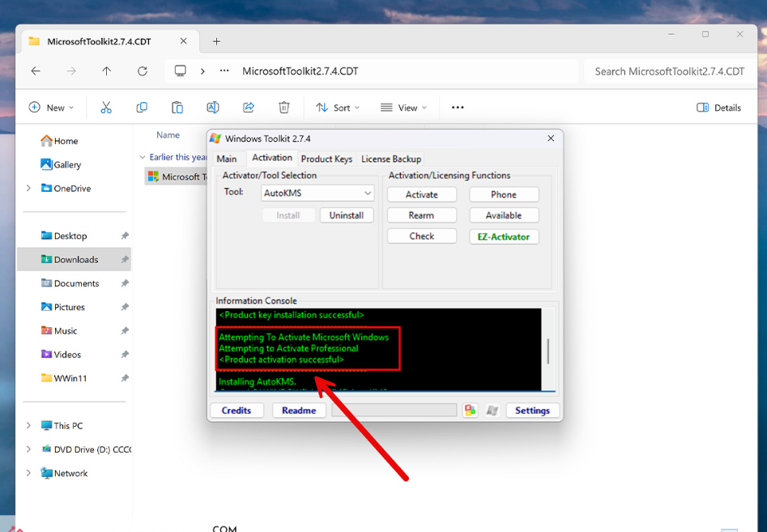Viewport: 767px width, 532px height.
Task: Open the License Backup tab
Action: click(x=391, y=159)
